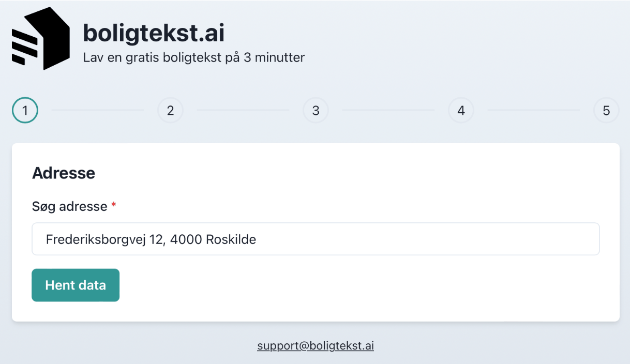The image size is (630, 364).
Task: Open step 4 in the stepper
Action: click(461, 110)
